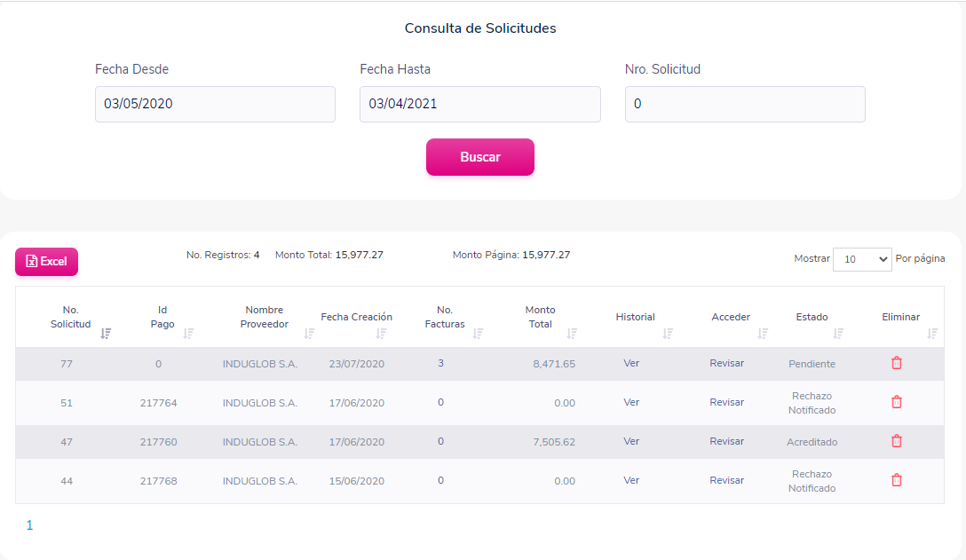Open Revisar link for solicitud 47
Viewport: 966px width, 560px height.
pos(726,441)
